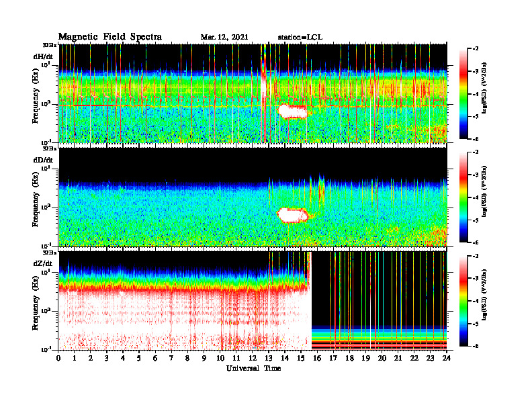
Task: Click the log(PSD) label of the top color bar
Action: tap(484, 88)
